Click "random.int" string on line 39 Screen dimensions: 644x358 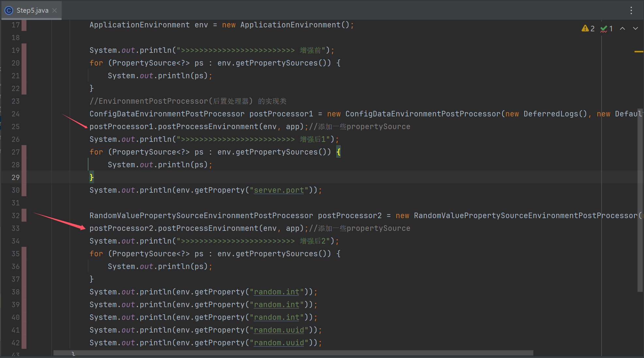(x=276, y=305)
